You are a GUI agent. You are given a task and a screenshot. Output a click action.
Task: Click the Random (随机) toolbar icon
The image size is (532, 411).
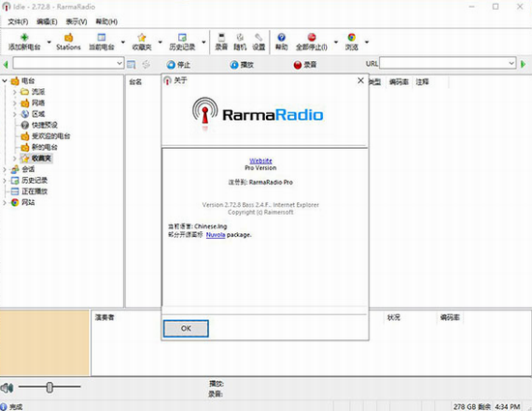(x=240, y=38)
